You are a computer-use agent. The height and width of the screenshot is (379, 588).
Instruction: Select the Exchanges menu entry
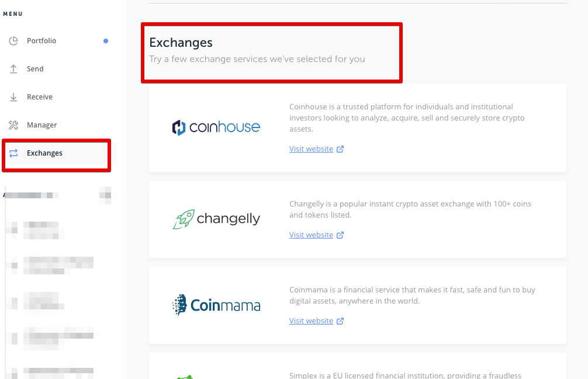click(x=44, y=153)
